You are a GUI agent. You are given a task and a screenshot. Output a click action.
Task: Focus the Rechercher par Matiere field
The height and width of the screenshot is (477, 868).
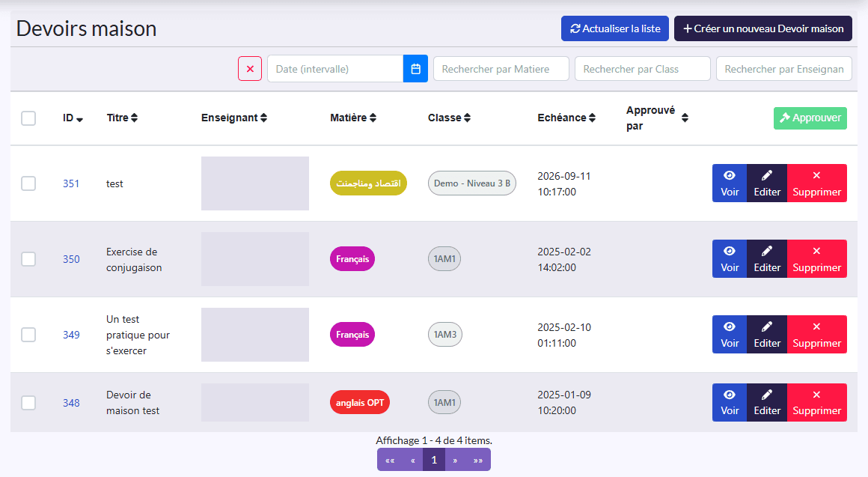[501, 69]
